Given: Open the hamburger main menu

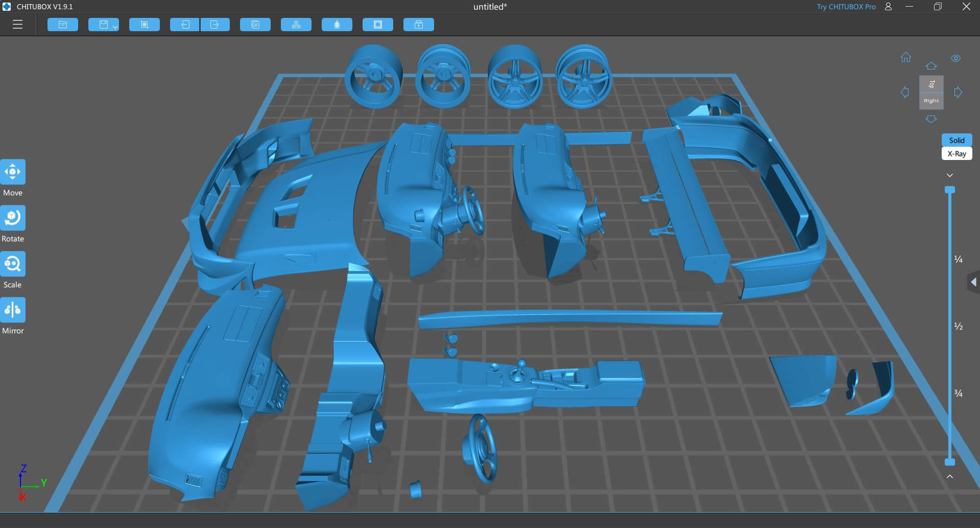Looking at the screenshot, I should [17, 25].
